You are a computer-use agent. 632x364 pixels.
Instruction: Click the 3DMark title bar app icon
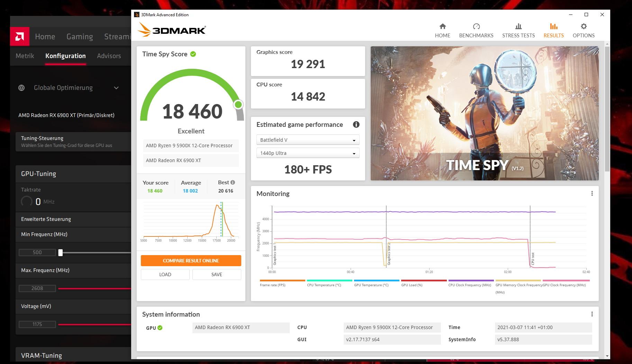click(137, 15)
